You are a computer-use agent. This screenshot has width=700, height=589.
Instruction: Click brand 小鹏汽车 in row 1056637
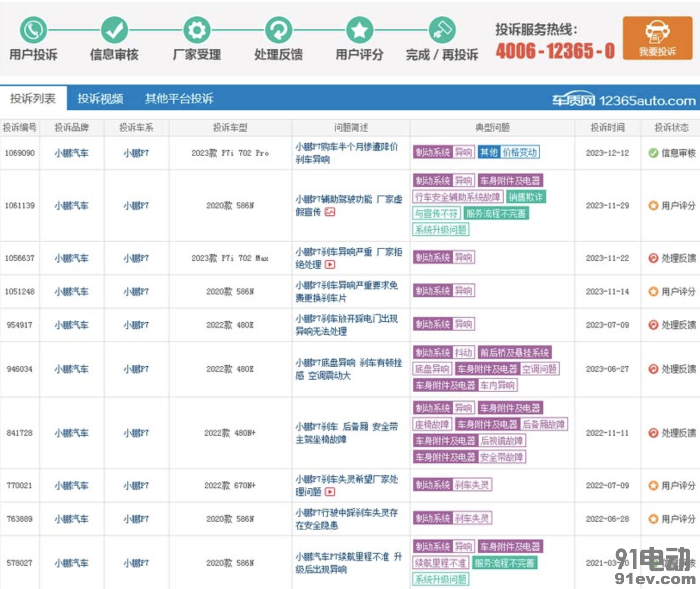point(71,258)
